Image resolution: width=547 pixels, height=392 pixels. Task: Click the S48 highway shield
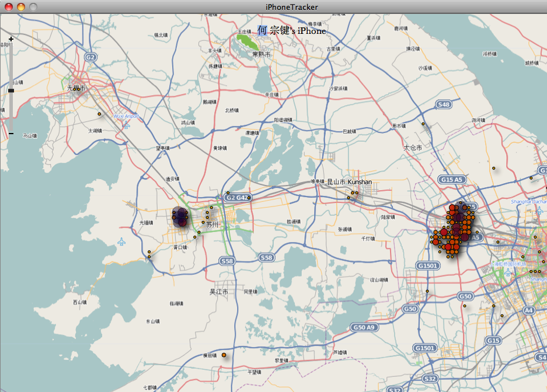444,104
